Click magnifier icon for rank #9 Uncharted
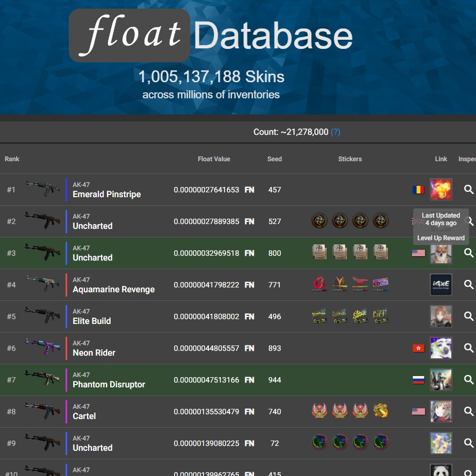This screenshot has width=476, height=476. pyautogui.click(x=468, y=443)
